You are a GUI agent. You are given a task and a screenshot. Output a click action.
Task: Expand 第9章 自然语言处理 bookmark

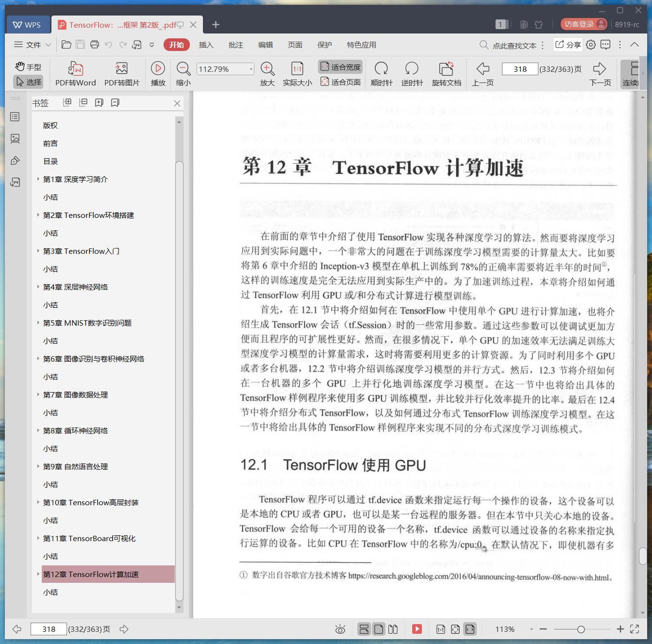38,466
